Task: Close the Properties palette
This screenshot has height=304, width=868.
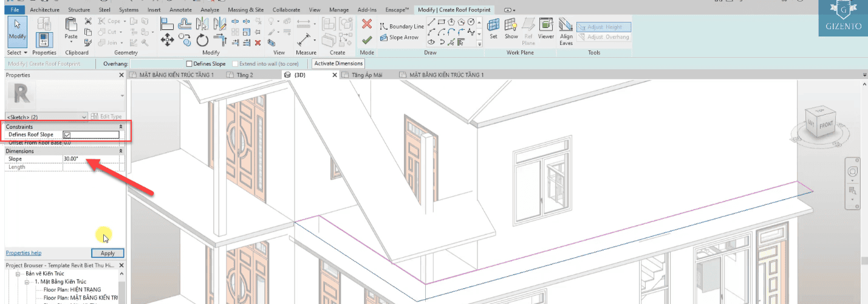Action: click(x=121, y=75)
